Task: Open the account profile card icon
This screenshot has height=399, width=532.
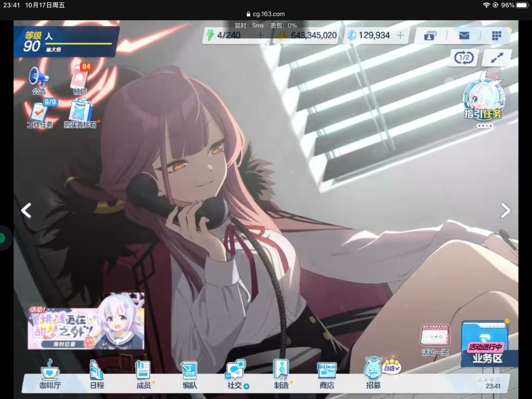Action: click(430, 35)
